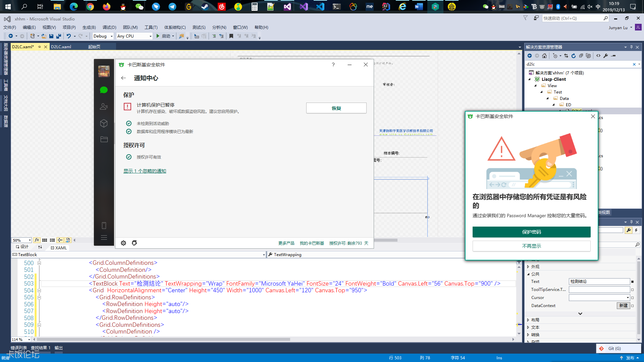Expand the 外观 property category
644x362 pixels.
click(x=528, y=267)
